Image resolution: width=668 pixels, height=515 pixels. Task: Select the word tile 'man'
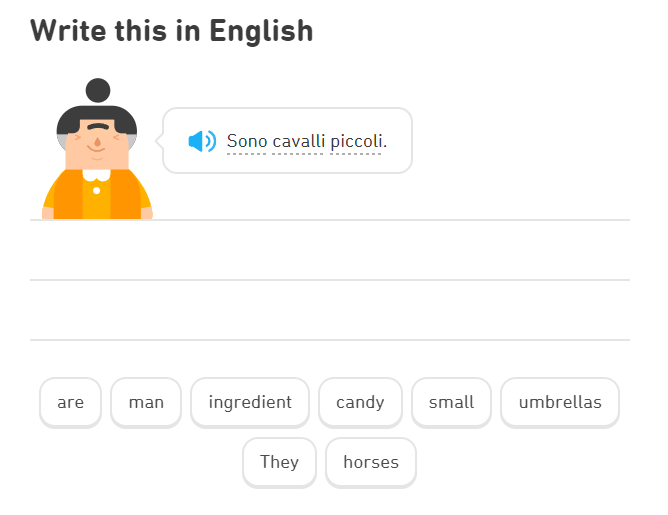pos(146,402)
